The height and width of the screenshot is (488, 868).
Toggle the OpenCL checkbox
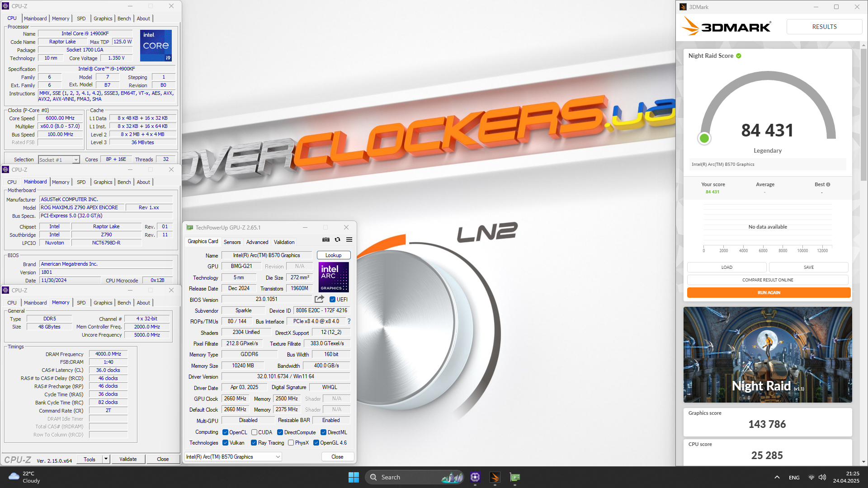[225, 432]
